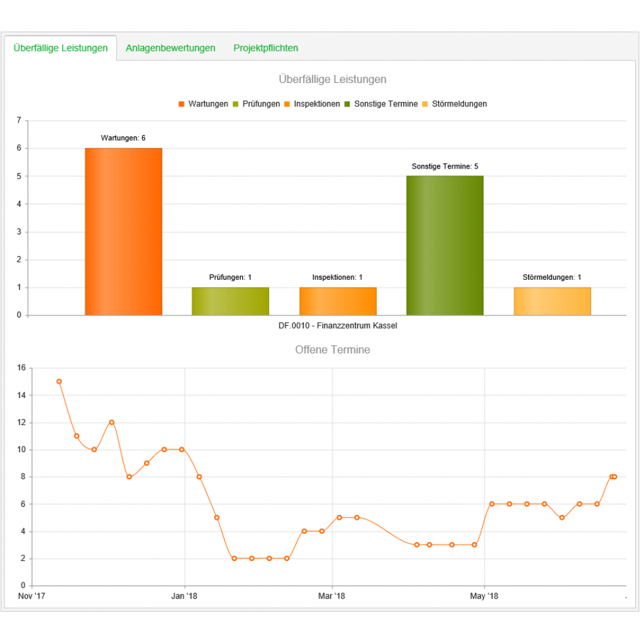Switch to the Anlagenbewertungen tab
The width and height of the screenshot is (644, 644).
[x=170, y=48]
